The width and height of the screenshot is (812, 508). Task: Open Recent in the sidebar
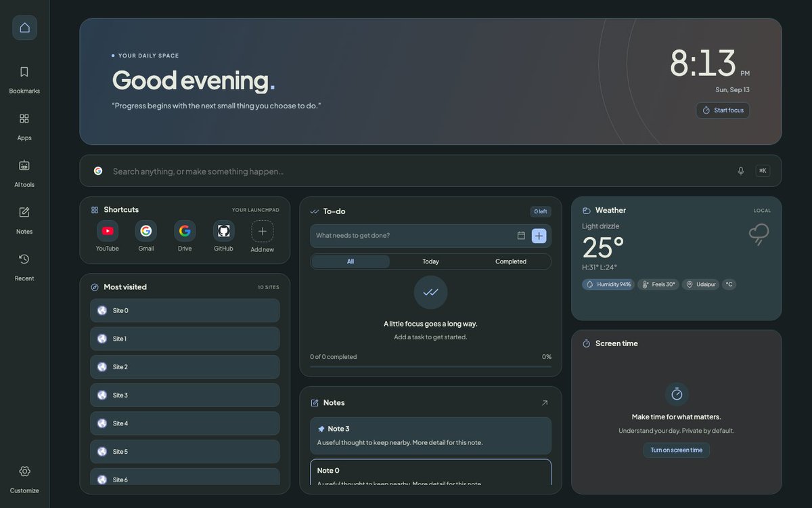click(x=24, y=266)
